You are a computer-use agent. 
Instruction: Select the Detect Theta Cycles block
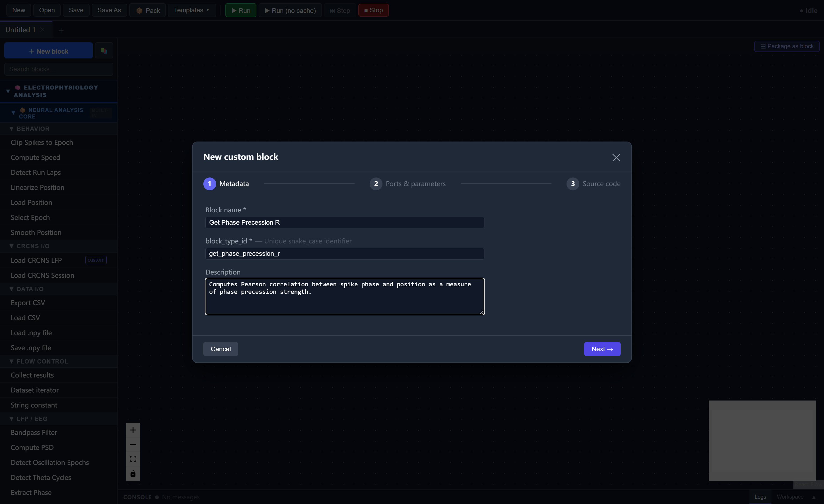point(58,477)
